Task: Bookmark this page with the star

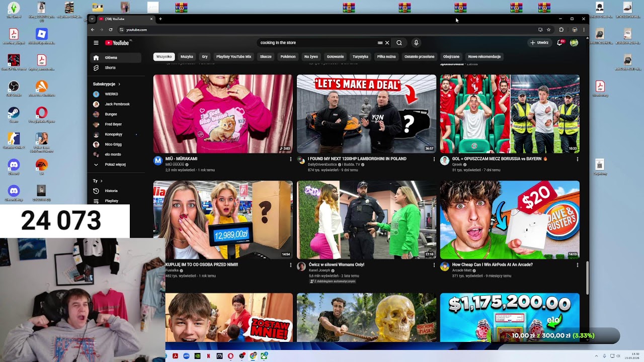Action: tap(548, 30)
